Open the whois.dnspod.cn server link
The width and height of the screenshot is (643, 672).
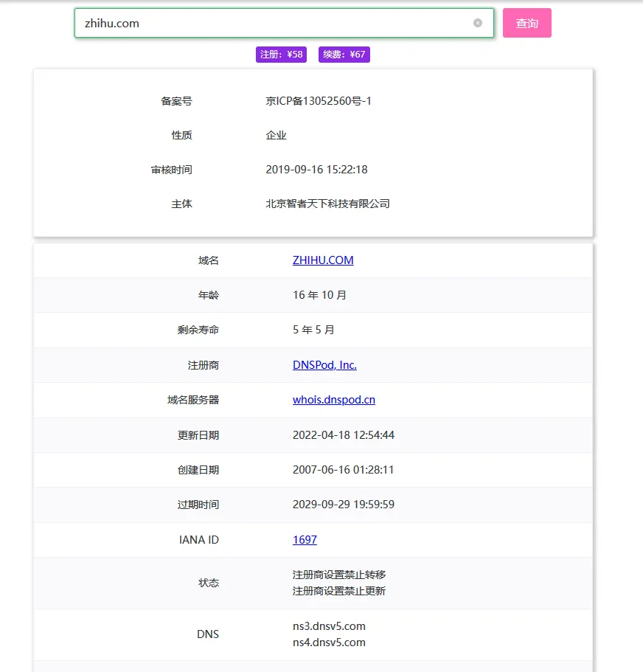(334, 399)
